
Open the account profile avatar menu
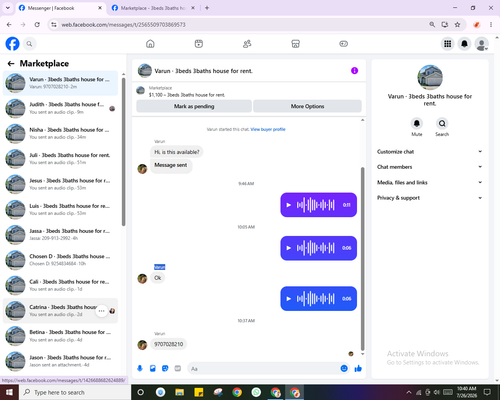tap(481, 44)
